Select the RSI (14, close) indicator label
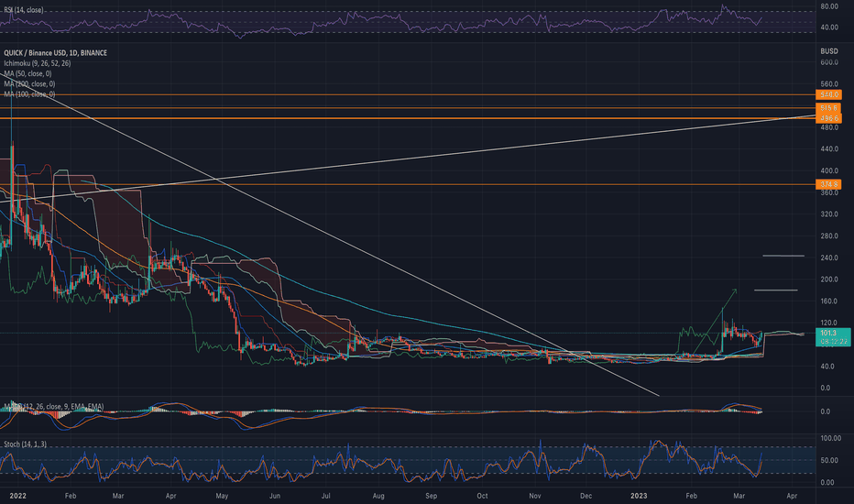Image resolution: width=854 pixels, height=504 pixels. [x=24, y=10]
